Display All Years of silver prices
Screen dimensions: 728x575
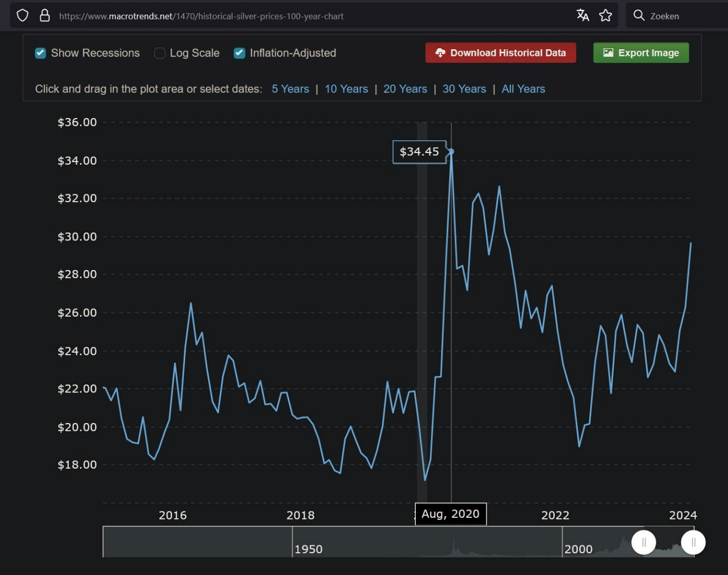click(523, 89)
